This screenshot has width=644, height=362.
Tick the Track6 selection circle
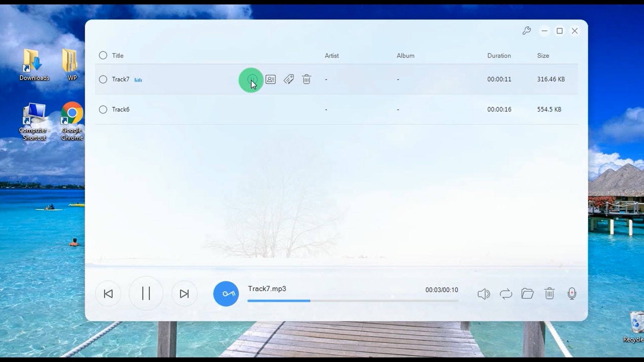click(x=103, y=110)
